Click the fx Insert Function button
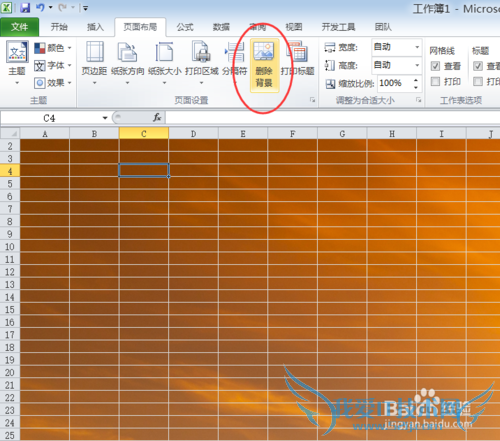 157,118
